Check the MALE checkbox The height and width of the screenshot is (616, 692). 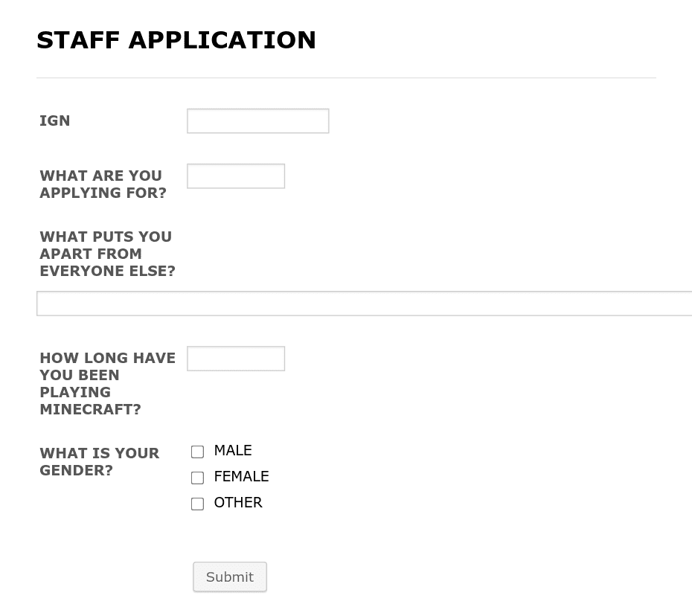[x=197, y=452]
